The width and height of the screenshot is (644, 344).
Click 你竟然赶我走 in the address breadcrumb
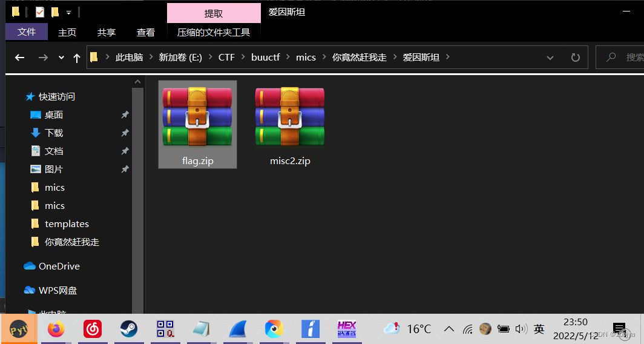click(360, 57)
